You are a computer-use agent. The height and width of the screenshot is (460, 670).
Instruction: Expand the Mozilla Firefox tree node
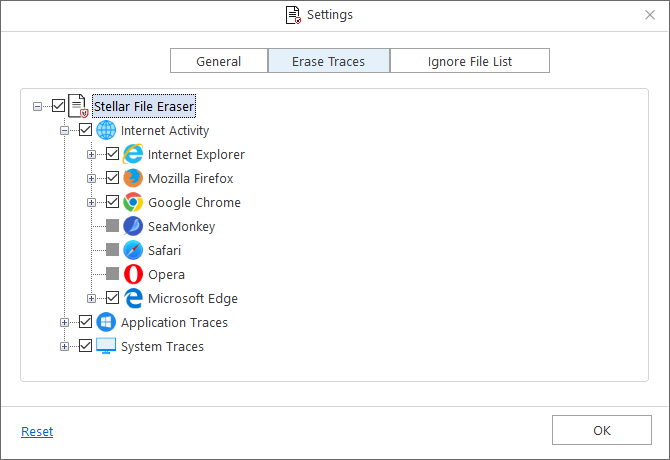pyautogui.click(x=92, y=178)
